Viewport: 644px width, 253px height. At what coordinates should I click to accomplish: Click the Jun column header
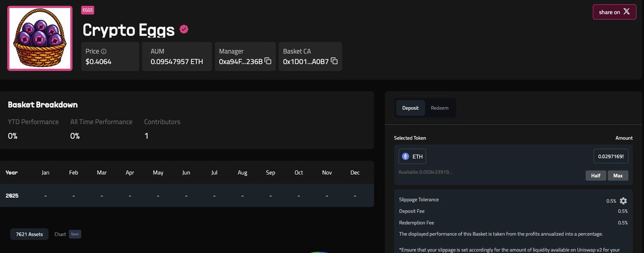tap(186, 173)
